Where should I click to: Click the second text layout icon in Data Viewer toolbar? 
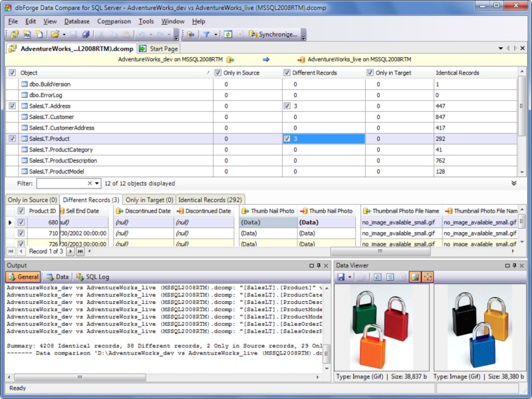coord(390,277)
